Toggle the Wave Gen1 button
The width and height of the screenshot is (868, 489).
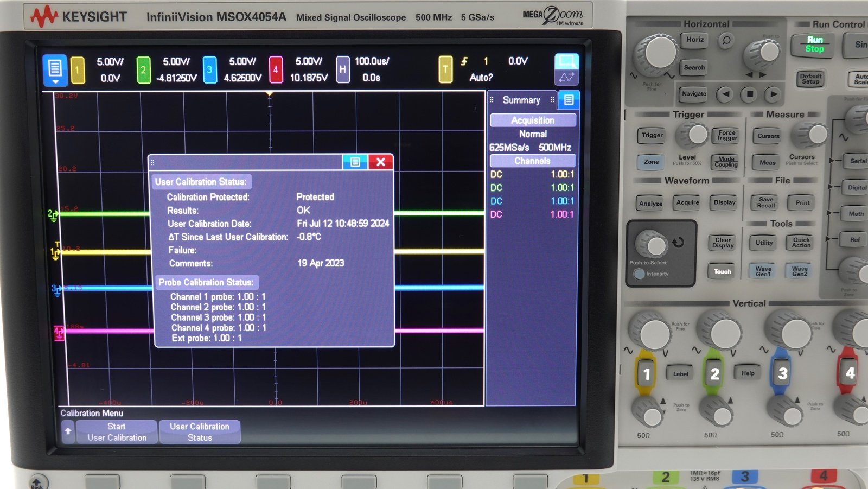pos(763,271)
